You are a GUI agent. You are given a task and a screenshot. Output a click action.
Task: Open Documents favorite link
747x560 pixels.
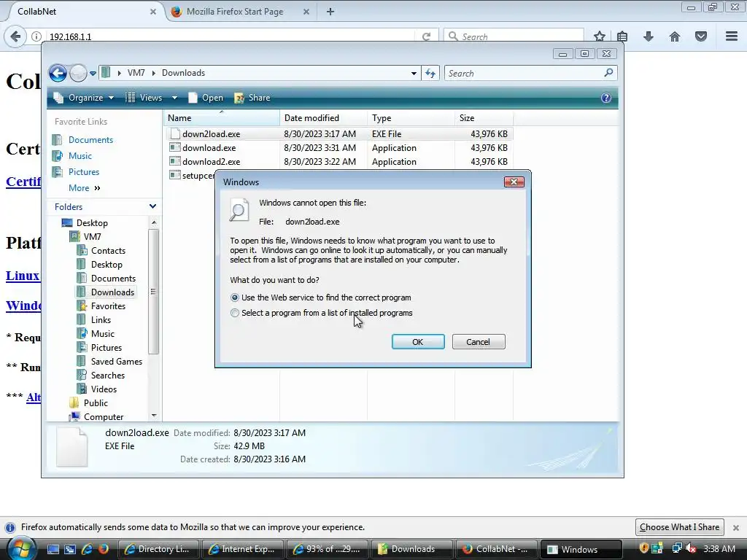90,139
